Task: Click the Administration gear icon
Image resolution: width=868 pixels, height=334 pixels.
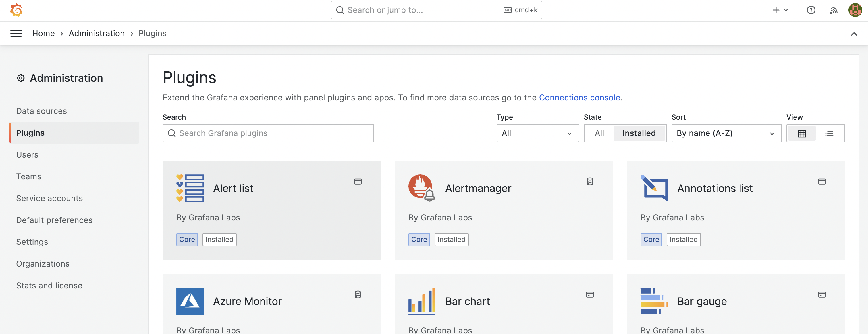Action: click(x=21, y=78)
